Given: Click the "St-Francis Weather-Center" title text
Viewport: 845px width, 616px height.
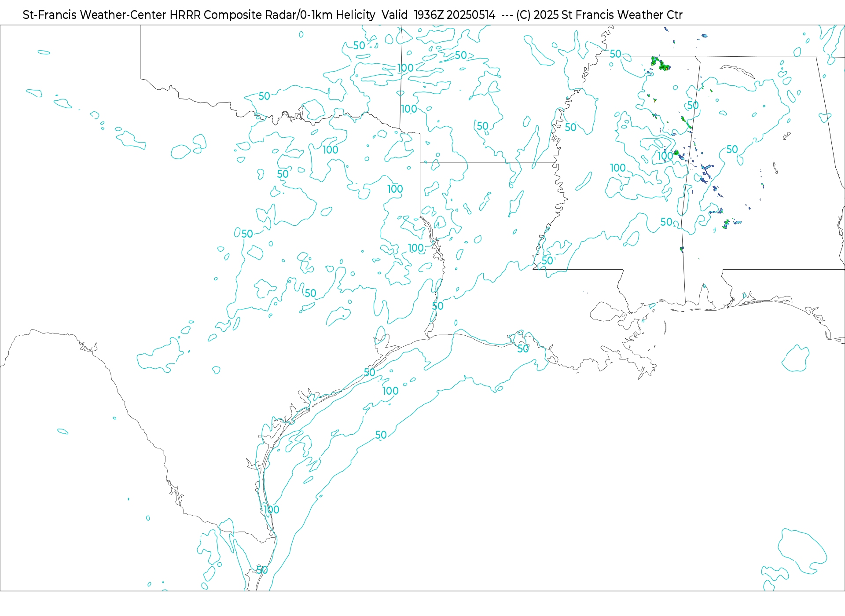Looking at the screenshot, I should tap(95, 15).
